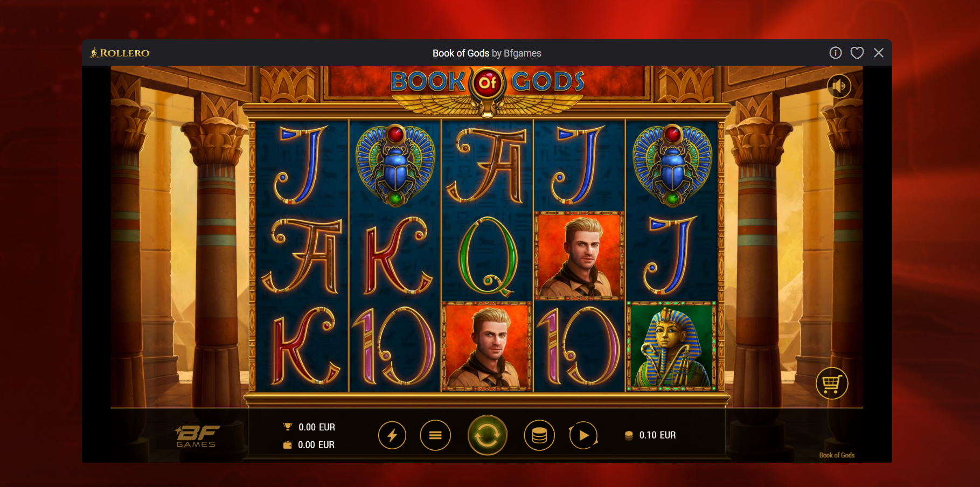Toggle turbo mode lightning bolt icon
This screenshot has height=487, width=980.
[392, 435]
